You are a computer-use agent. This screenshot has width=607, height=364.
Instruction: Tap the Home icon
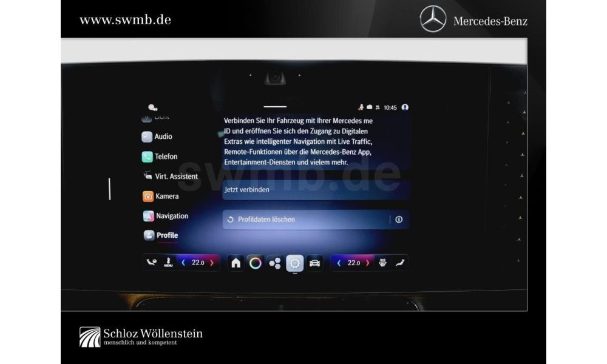pyautogui.click(x=236, y=263)
